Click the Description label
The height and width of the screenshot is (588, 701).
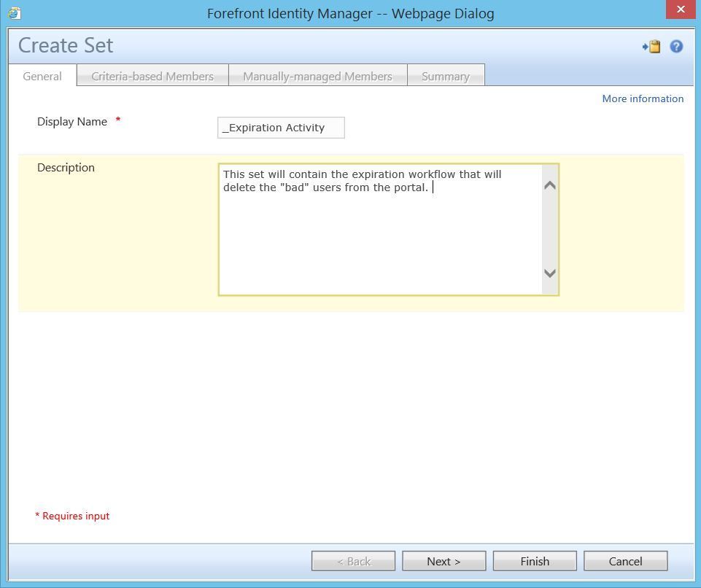(66, 168)
